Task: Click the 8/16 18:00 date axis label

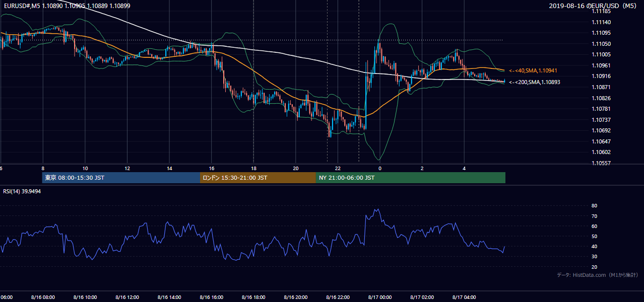Action: (x=253, y=297)
